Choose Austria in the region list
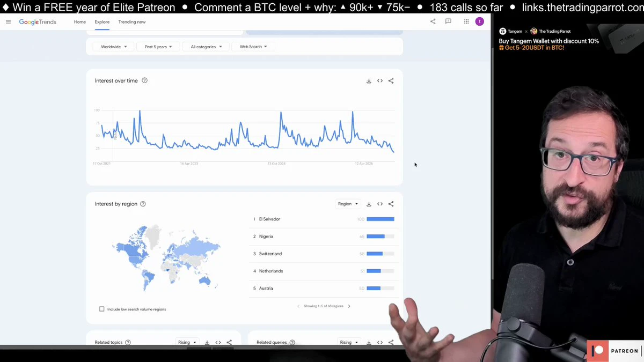This screenshot has height=362, width=644. click(x=324, y=289)
